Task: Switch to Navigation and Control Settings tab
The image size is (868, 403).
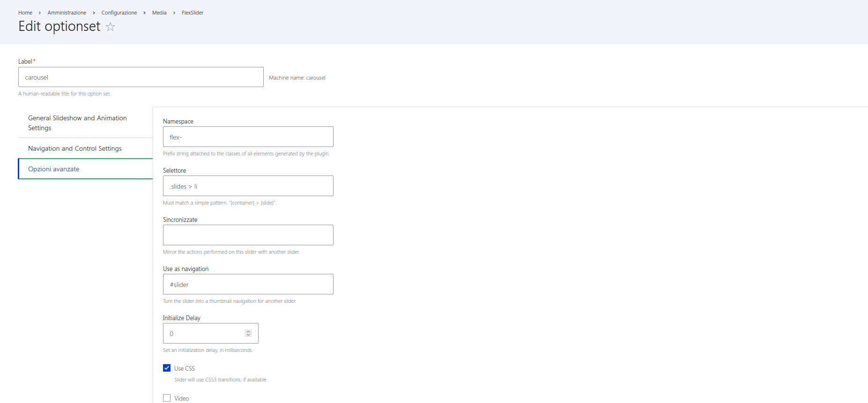Action: (x=85, y=148)
